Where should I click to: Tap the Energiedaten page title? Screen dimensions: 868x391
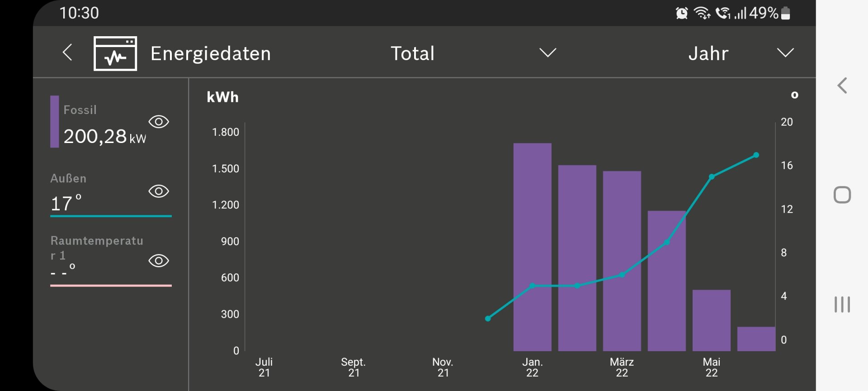tap(211, 53)
